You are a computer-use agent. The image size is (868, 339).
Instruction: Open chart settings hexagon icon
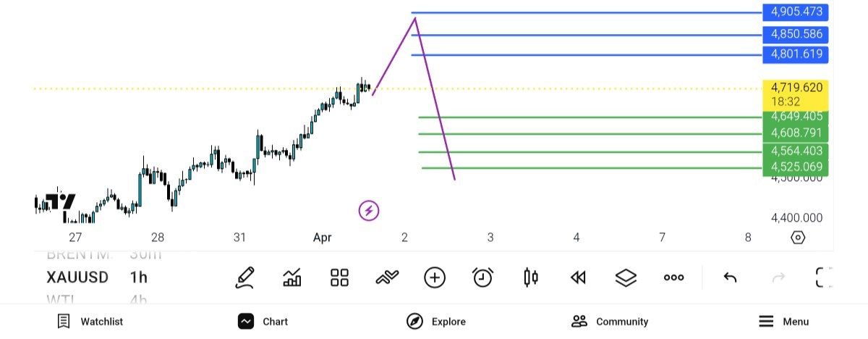(x=798, y=238)
